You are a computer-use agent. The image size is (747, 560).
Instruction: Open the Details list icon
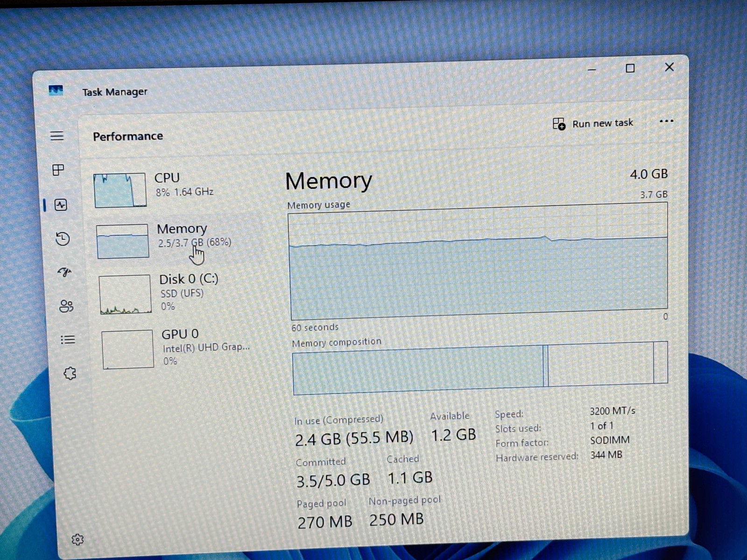68,339
